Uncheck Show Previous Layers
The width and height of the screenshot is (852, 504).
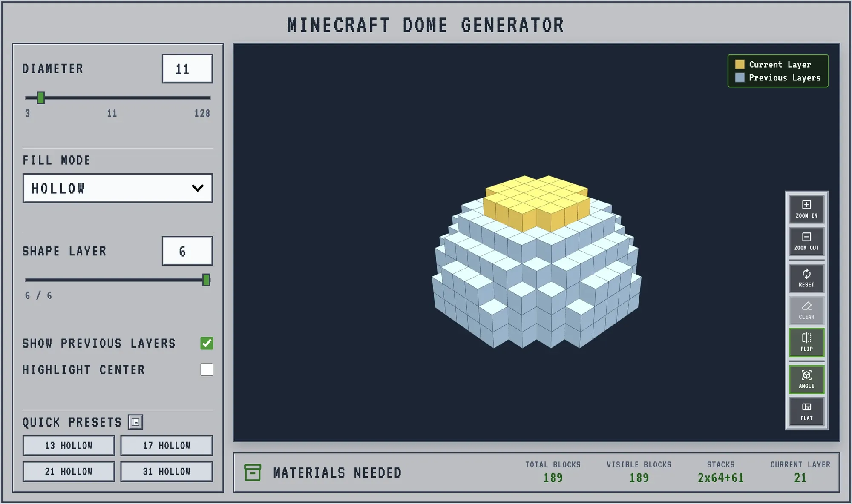(207, 343)
